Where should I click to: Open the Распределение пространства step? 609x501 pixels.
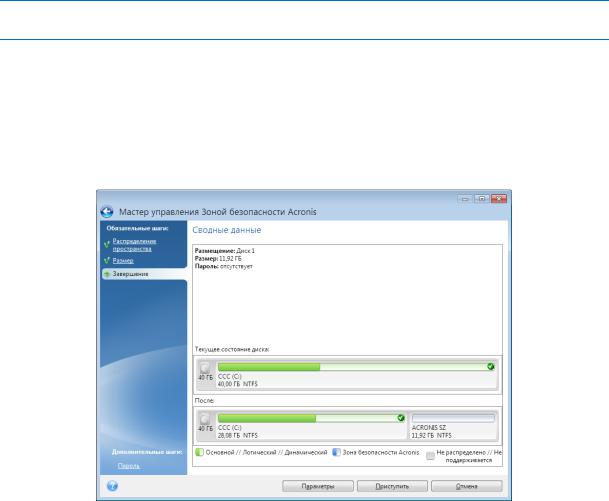coord(134,245)
